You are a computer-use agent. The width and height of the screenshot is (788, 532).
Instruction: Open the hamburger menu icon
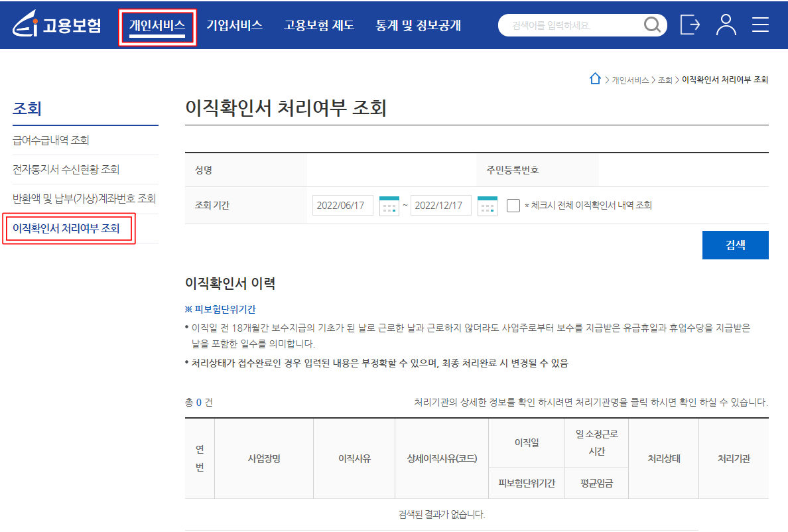760,25
